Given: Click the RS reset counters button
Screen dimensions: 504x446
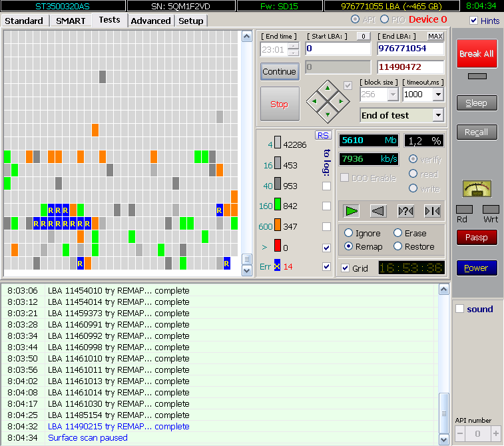Looking at the screenshot, I should click(323, 135).
